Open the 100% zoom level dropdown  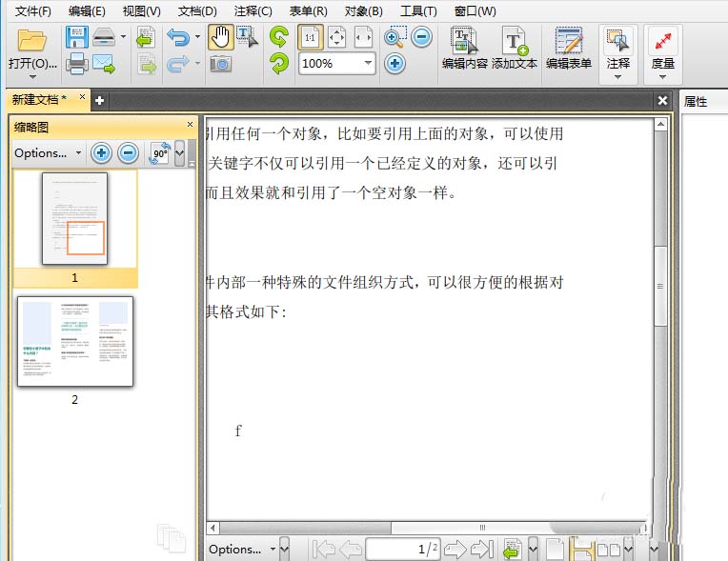click(x=368, y=64)
